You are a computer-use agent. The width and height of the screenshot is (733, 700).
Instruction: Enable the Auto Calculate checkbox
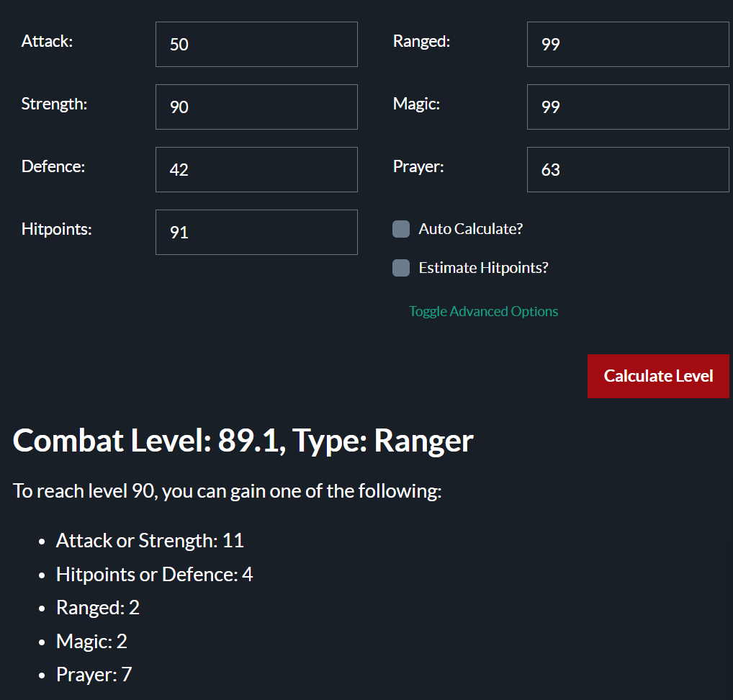(400, 229)
